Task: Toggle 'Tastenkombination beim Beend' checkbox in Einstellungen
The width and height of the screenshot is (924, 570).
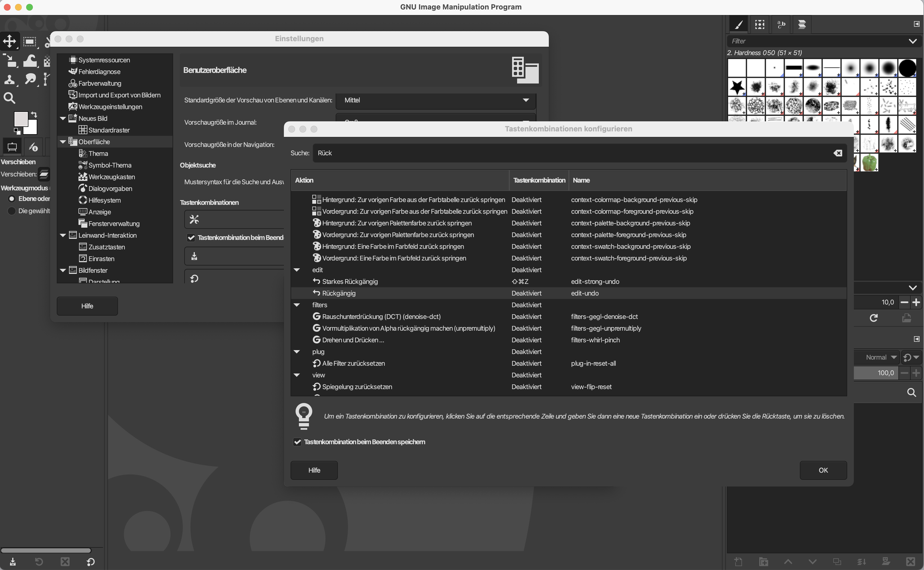Action: click(191, 237)
